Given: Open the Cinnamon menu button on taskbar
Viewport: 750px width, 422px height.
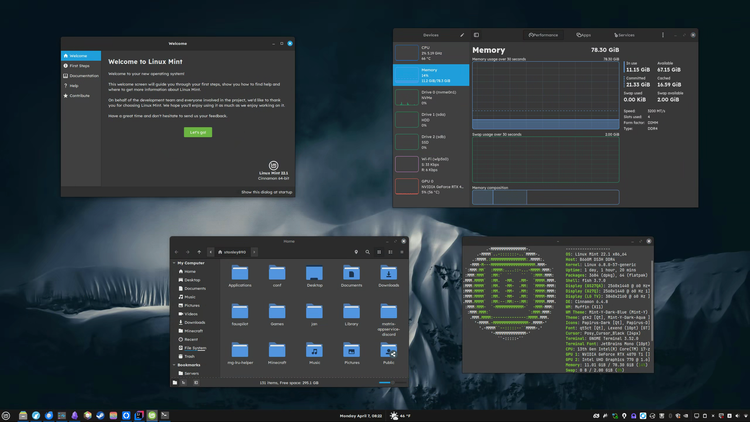Looking at the screenshot, I should tap(6, 416).
